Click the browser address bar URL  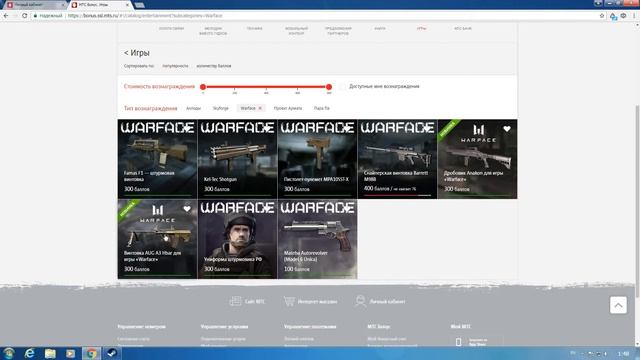pos(145,16)
